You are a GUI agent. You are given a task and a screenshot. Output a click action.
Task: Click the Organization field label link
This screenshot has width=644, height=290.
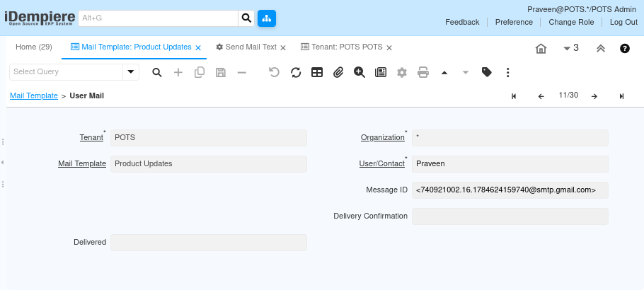pyautogui.click(x=383, y=138)
